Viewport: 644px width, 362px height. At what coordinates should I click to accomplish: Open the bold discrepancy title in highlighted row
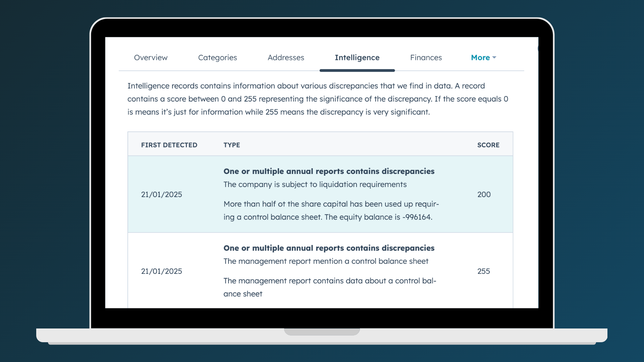329,171
